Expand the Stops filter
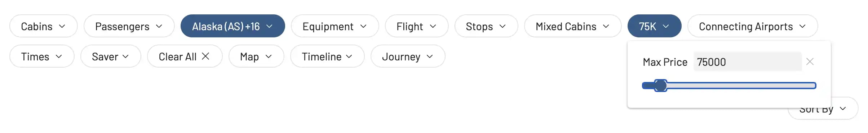The width and height of the screenshot is (868, 133). pos(486,26)
